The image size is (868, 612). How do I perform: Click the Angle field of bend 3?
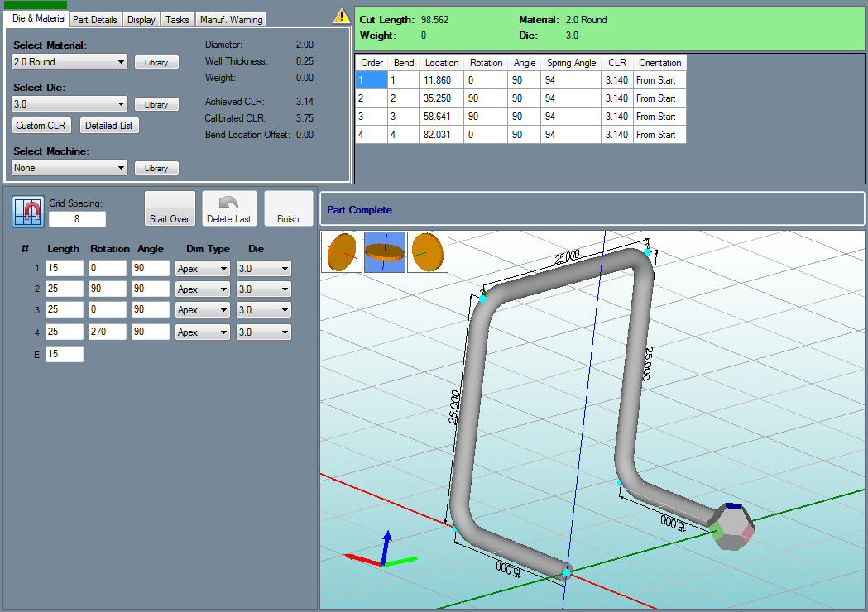pos(151,310)
